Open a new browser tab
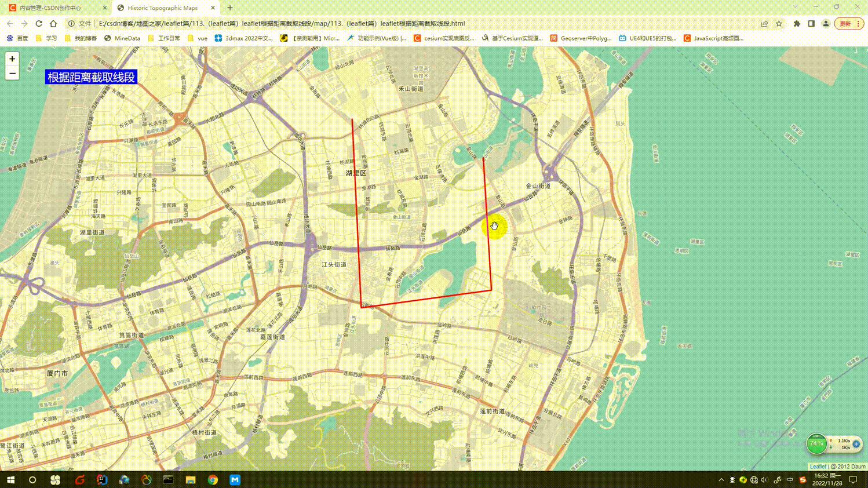Viewport: 868px width, 488px height. [230, 8]
